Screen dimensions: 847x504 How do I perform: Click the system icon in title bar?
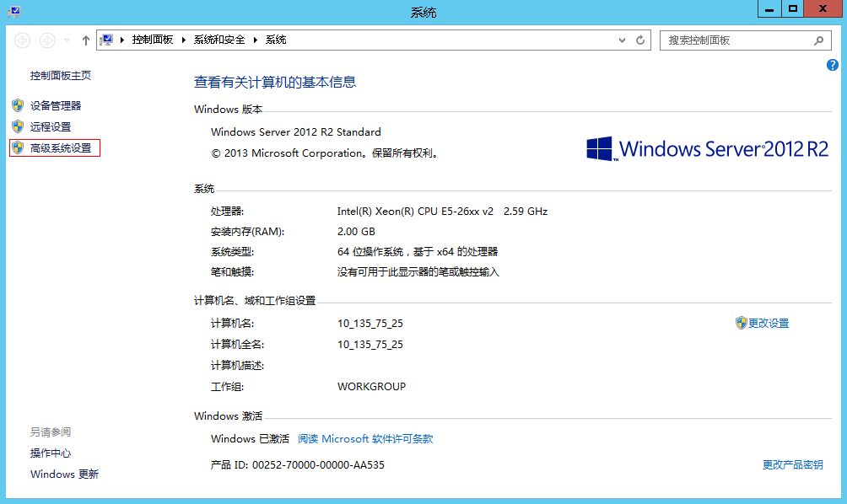click(14, 11)
